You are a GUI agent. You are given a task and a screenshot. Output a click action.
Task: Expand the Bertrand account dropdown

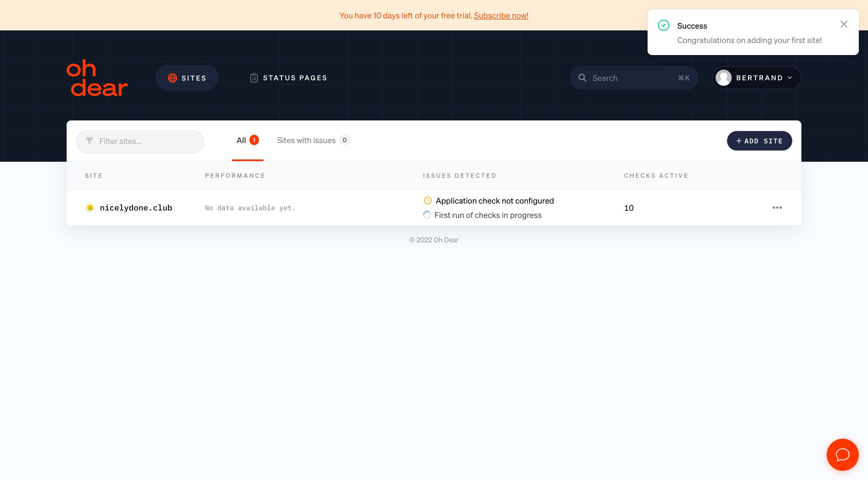(x=757, y=78)
